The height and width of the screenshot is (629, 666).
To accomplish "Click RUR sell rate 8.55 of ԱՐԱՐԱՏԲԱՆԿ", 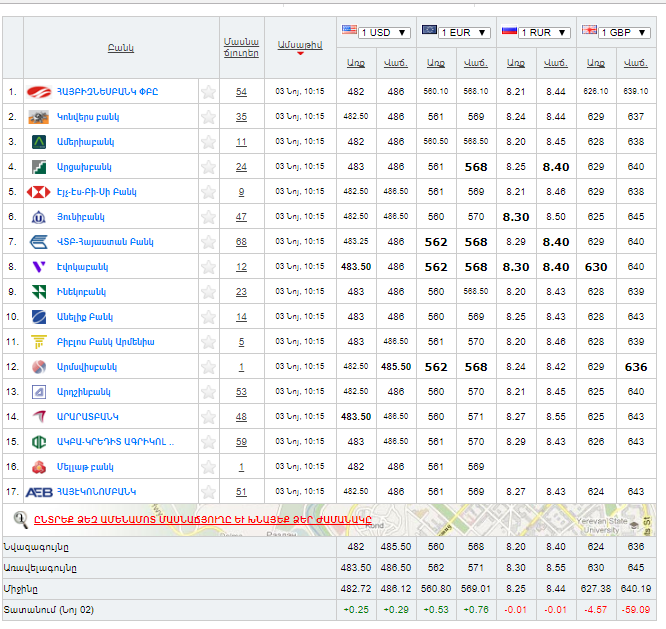I will click(556, 417).
